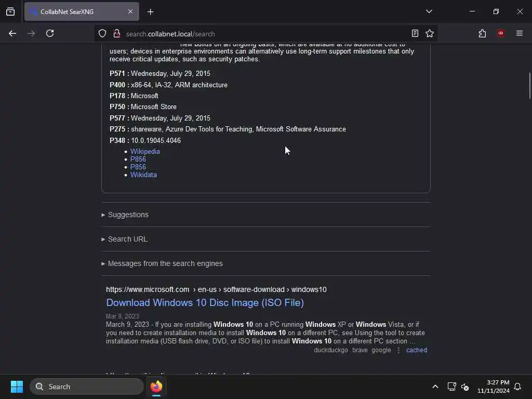Open the Wikidata link

pos(143,175)
